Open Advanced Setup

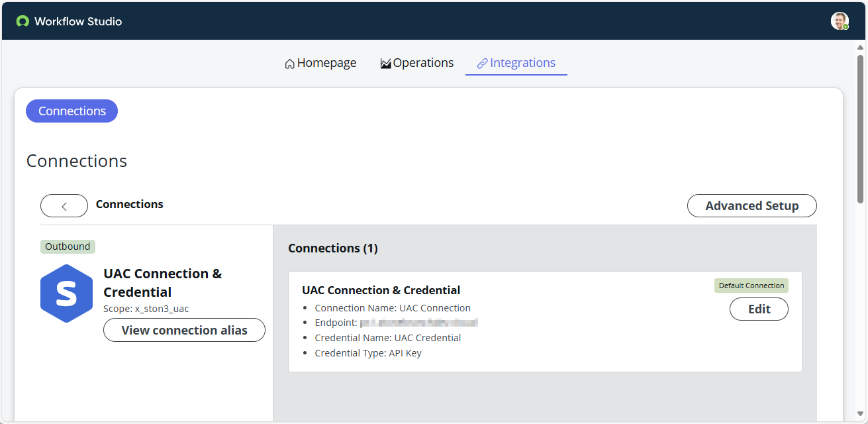coord(752,206)
